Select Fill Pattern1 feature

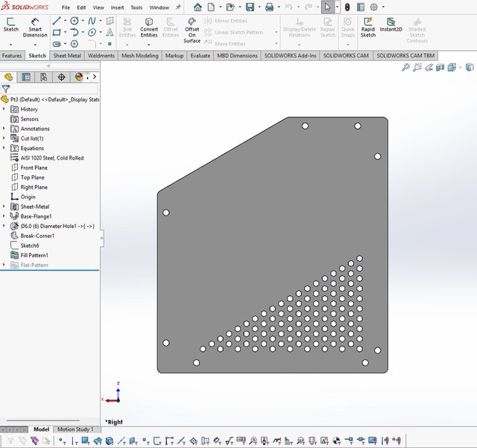click(34, 256)
